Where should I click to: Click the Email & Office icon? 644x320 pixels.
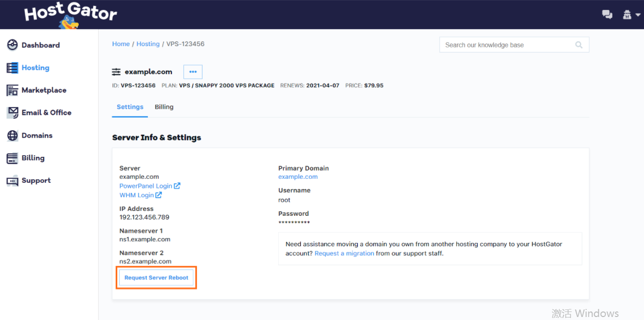[x=12, y=113]
